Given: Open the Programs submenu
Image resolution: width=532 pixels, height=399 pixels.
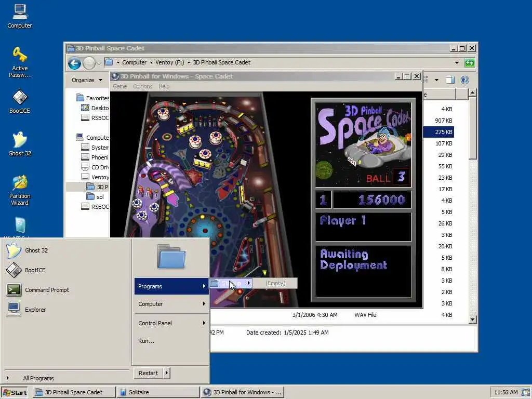Looking at the screenshot, I should pyautogui.click(x=171, y=286).
